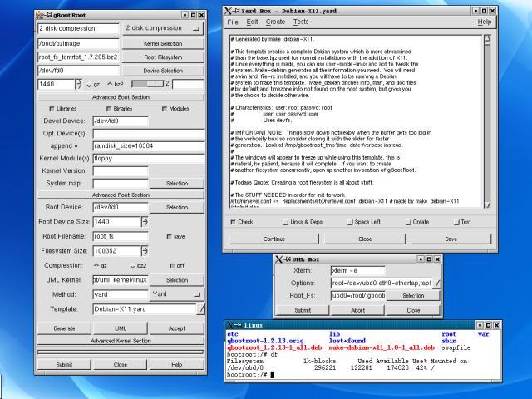Maximize the Yard Box window

[x=484, y=11]
